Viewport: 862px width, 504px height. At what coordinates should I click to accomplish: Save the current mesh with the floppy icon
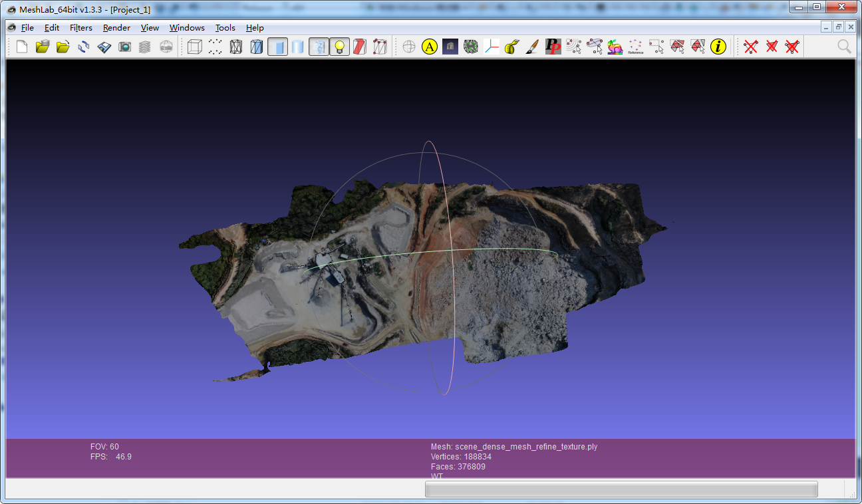coord(104,47)
